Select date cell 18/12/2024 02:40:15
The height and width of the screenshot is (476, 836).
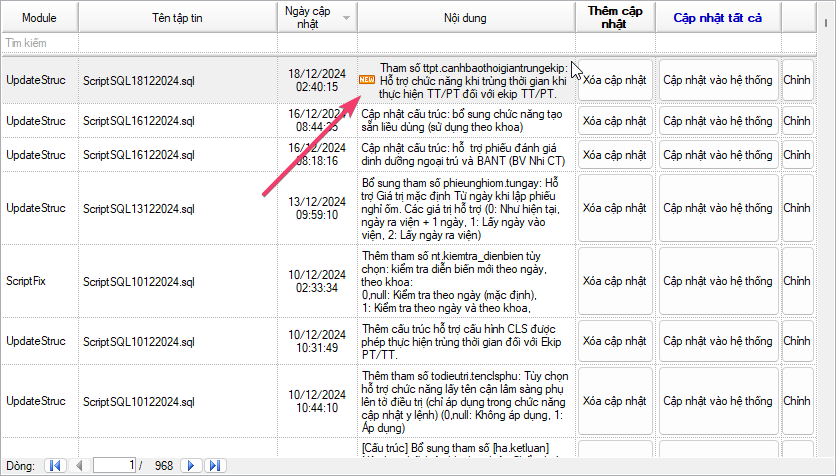[317, 80]
